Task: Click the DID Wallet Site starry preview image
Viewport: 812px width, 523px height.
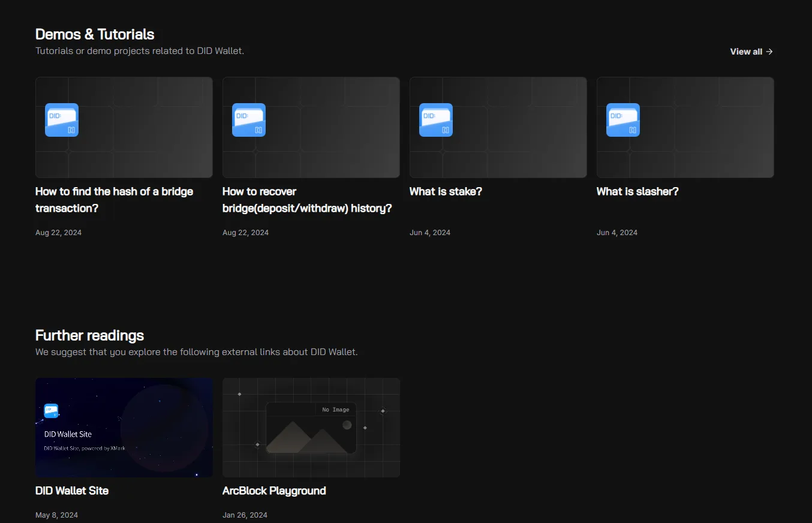Action: (x=124, y=428)
